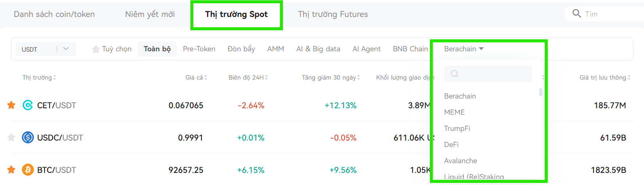Image resolution: width=644 pixels, height=185 pixels.
Task: Sort by Thị trường column arrows
Action: (x=55, y=78)
